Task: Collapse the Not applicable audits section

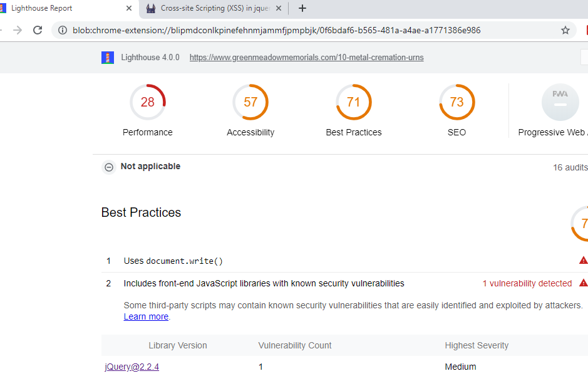Action: (x=108, y=167)
